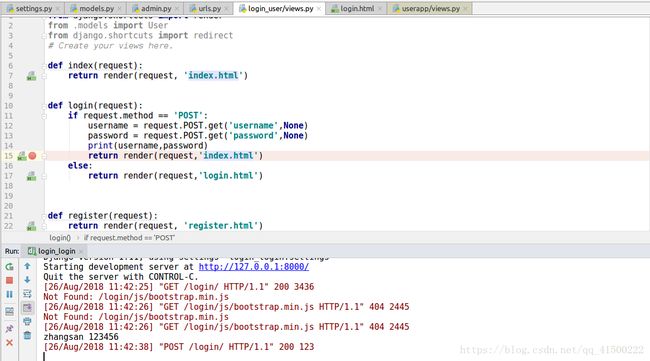This screenshot has width=650, height=361.
Task: Click fold end marker on line 7
Action: tap(44, 76)
